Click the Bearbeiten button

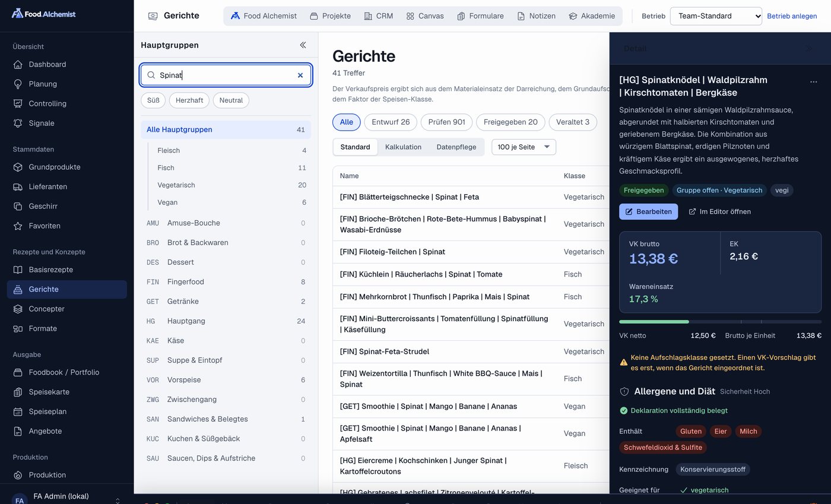tap(648, 212)
